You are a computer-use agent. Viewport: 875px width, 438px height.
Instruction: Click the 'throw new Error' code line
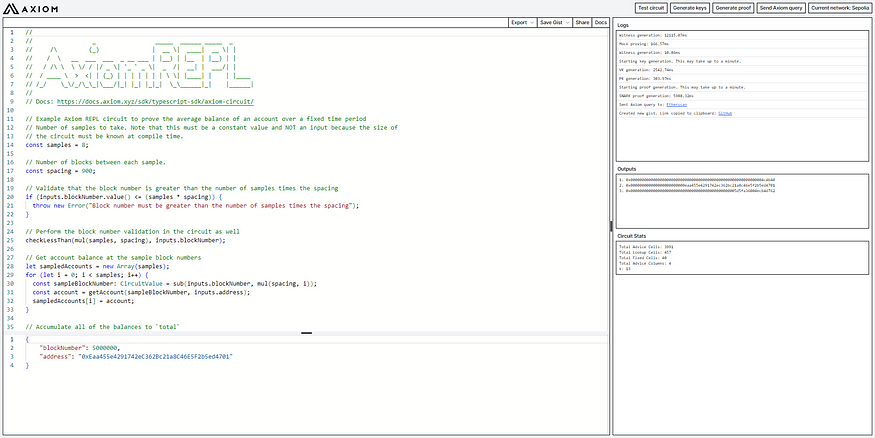coord(195,205)
